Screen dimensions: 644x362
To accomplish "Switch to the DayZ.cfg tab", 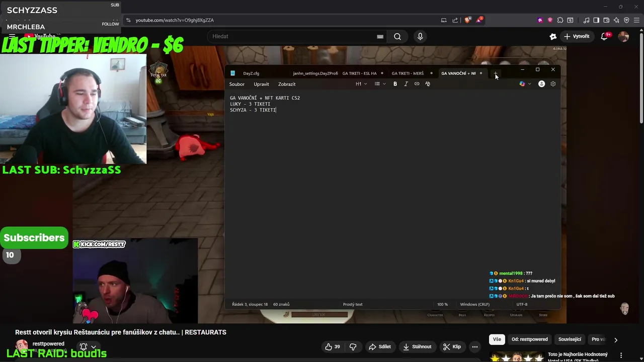I will point(251,73).
